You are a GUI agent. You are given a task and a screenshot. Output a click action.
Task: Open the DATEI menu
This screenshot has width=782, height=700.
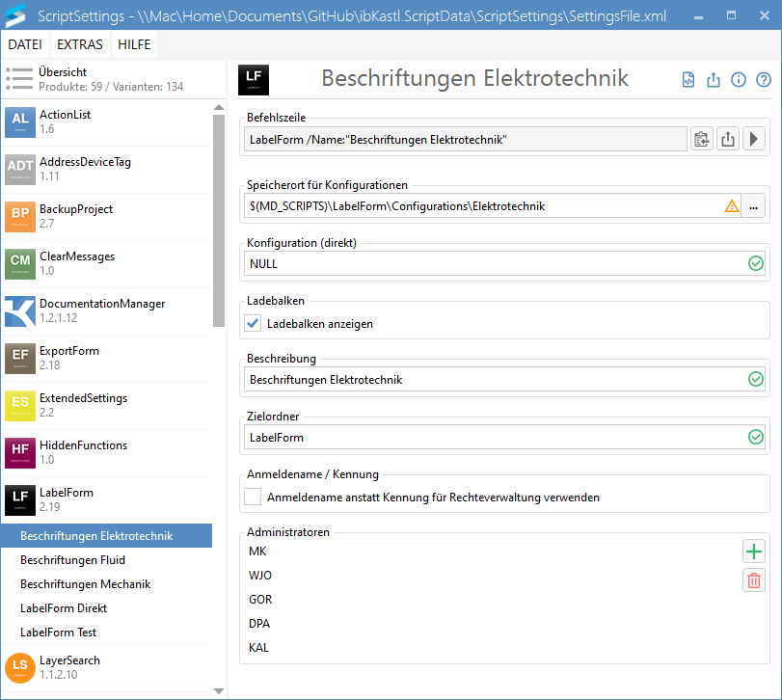[x=26, y=45]
